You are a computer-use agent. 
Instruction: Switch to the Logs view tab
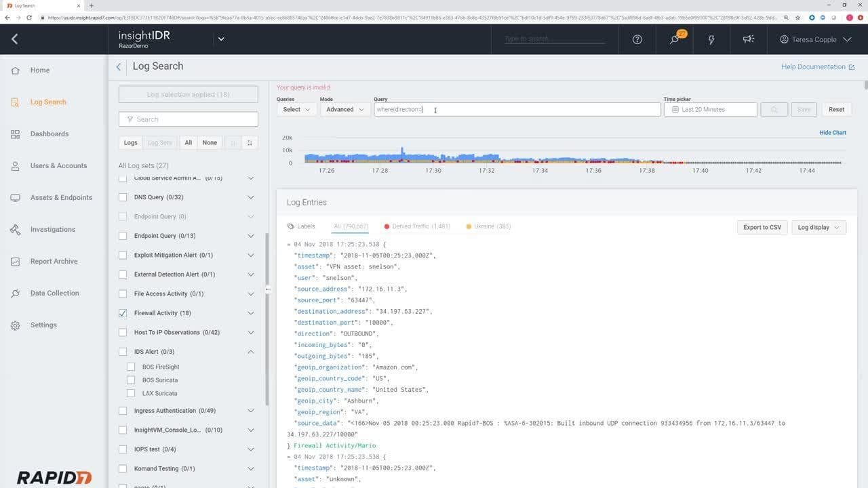tap(130, 142)
